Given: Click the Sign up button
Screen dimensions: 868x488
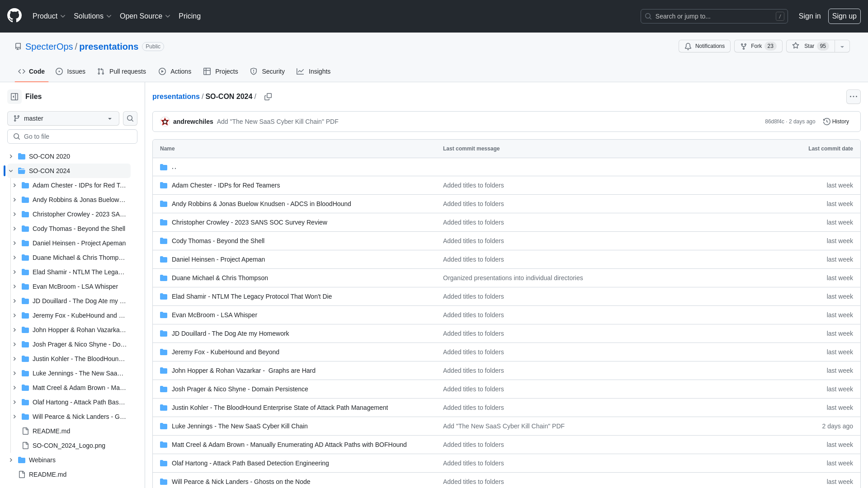Looking at the screenshot, I should pos(844,16).
